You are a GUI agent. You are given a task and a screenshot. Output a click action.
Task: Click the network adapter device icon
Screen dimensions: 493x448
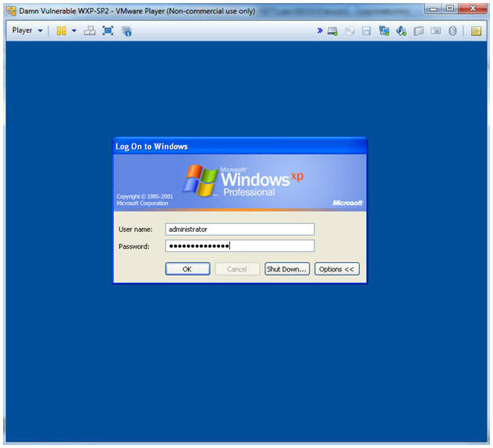pos(384,31)
